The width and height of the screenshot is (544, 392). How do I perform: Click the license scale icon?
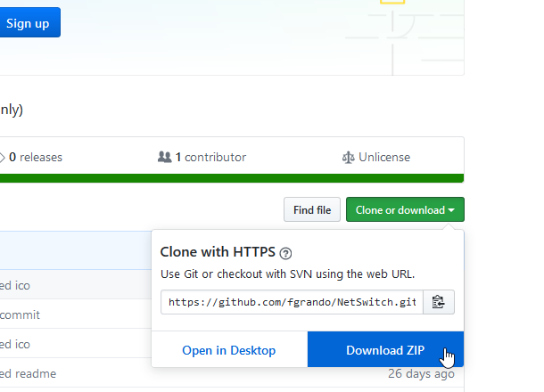tap(349, 158)
